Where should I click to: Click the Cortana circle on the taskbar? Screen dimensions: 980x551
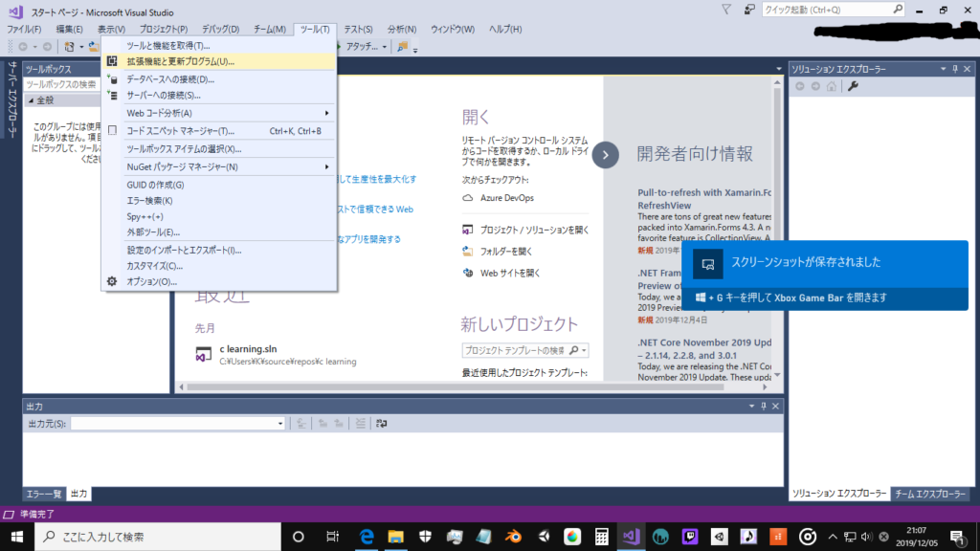coord(299,537)
